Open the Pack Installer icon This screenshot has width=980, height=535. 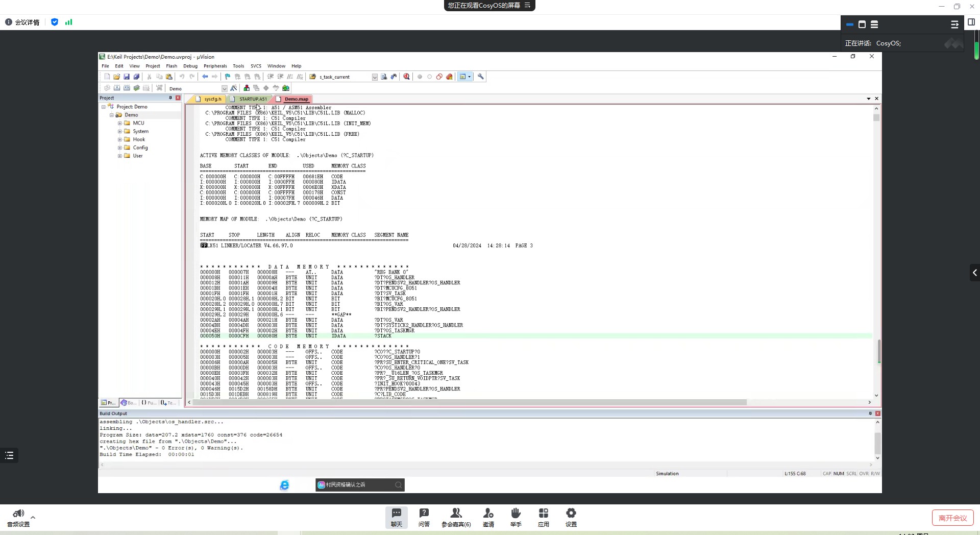(286, 88)
